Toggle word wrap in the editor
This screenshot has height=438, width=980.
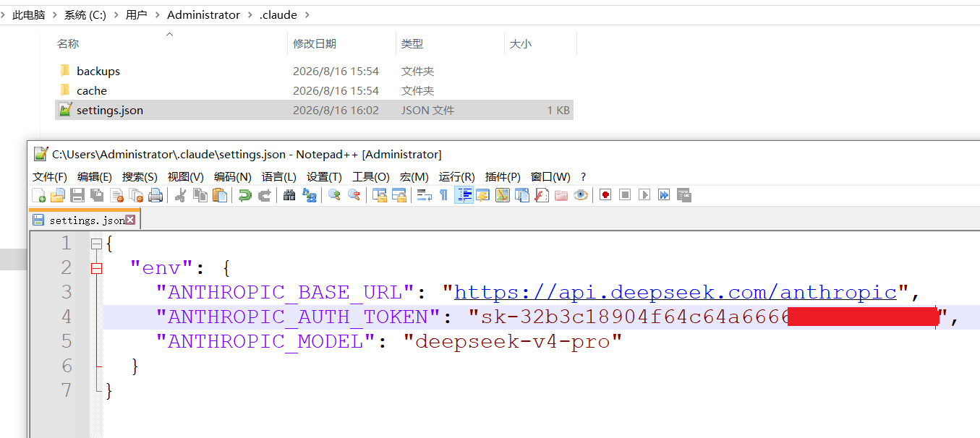[x=425, y=195]
